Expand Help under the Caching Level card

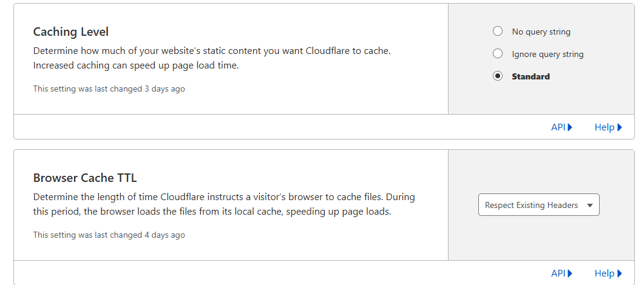click(x=605, y=127)
